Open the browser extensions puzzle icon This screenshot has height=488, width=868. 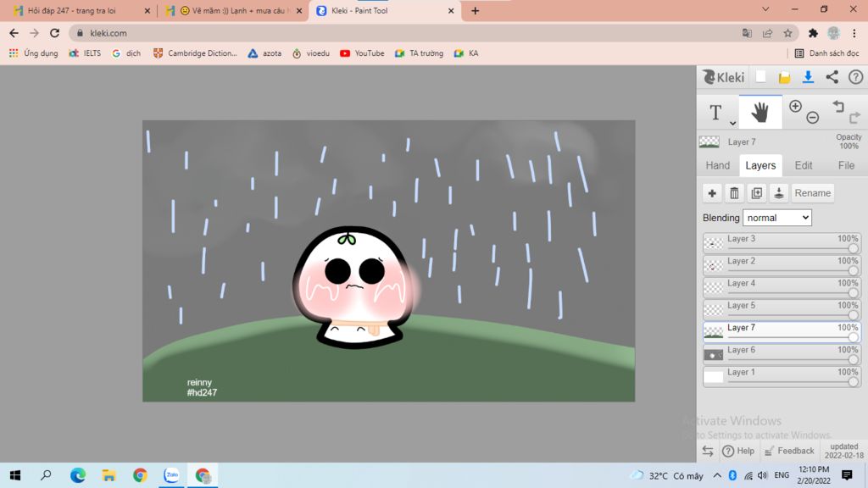(813, 33)
